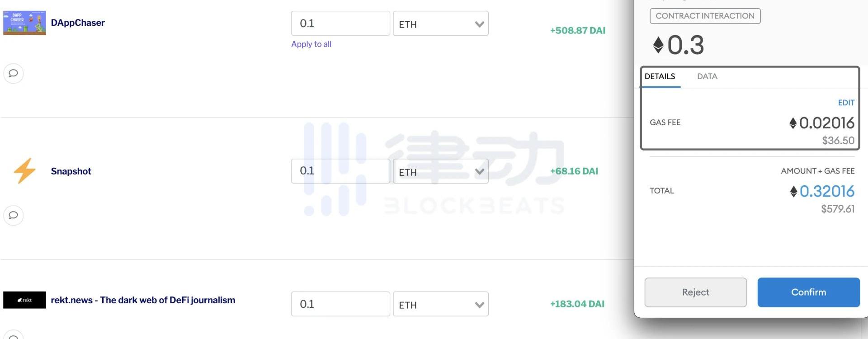Open the Snapshot project link
The width and height of the screenshot is (868, 339).
[x=71, y=171]
